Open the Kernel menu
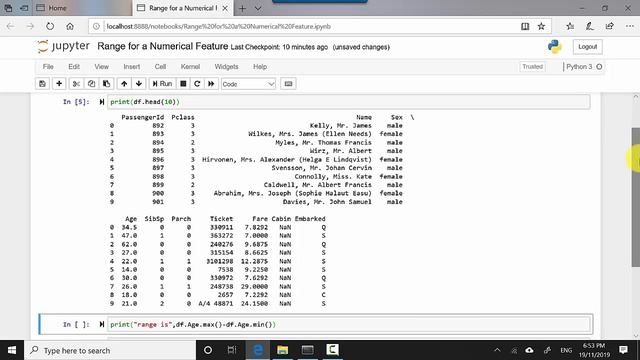 (190, 67)
